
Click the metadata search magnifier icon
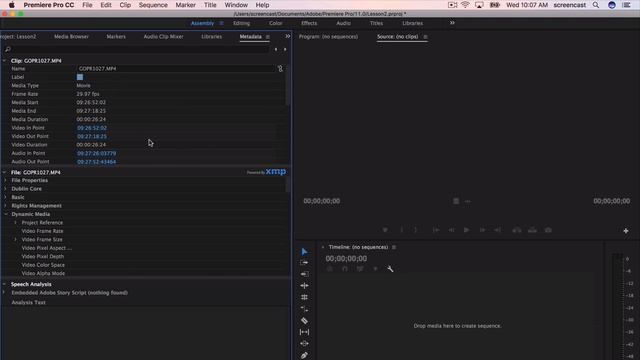(7, 49)
